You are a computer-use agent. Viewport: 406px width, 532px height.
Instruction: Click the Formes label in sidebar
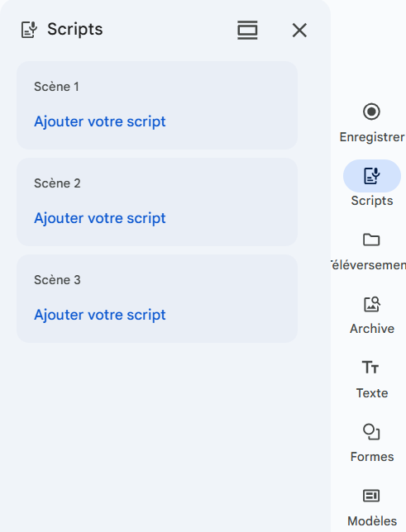coord(372,457)
